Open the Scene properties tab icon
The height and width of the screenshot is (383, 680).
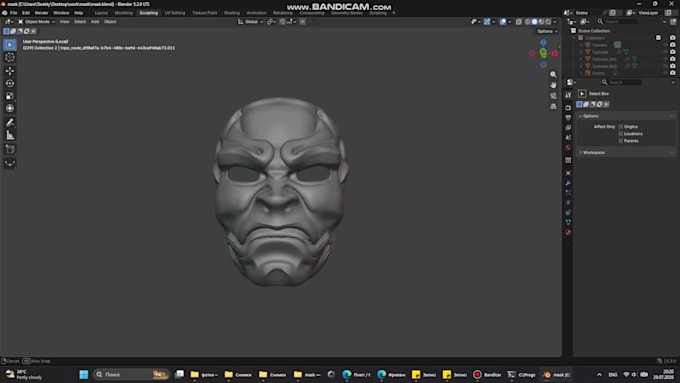coord(568,137)
